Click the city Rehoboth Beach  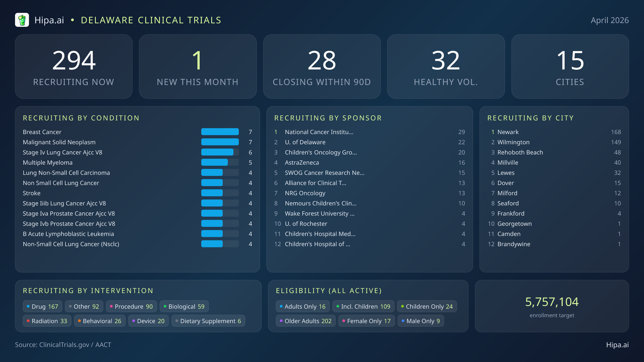[554, 152]
